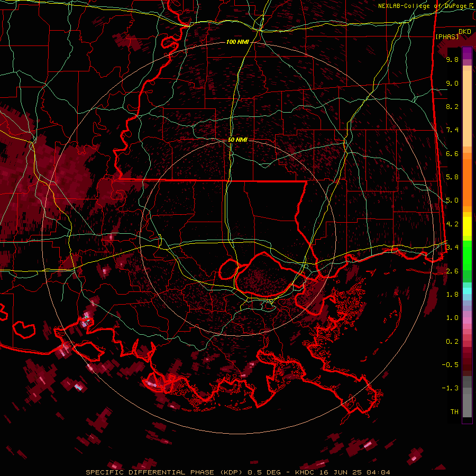476x476 pixels.
Task: Click the 4.2 value on the scale
Action: [x=452, y=224]
